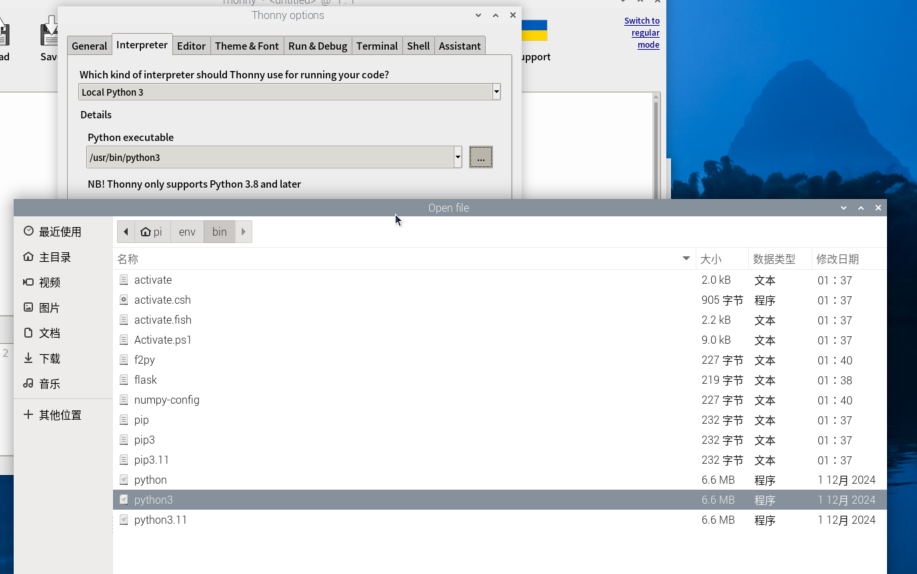Open 主目录 in the sidebar

coord(63,257)
